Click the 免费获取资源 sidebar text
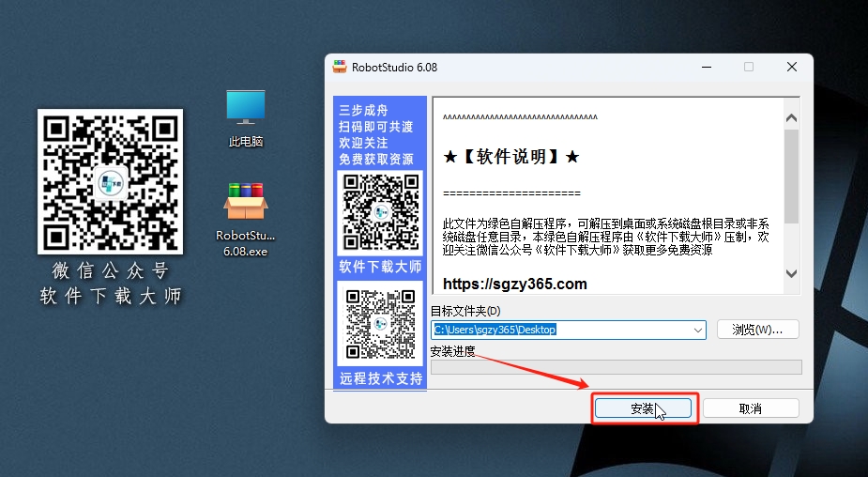This screenshot has height=477, width=868. click(376, 160)
